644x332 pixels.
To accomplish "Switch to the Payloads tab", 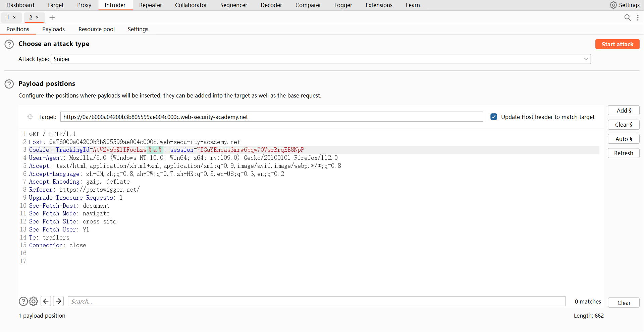I will point(53,29).
